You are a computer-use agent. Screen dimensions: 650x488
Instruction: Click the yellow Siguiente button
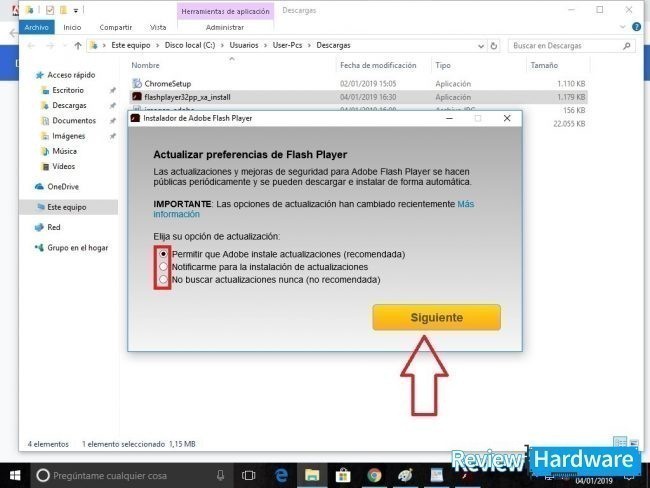pos(436,317)
